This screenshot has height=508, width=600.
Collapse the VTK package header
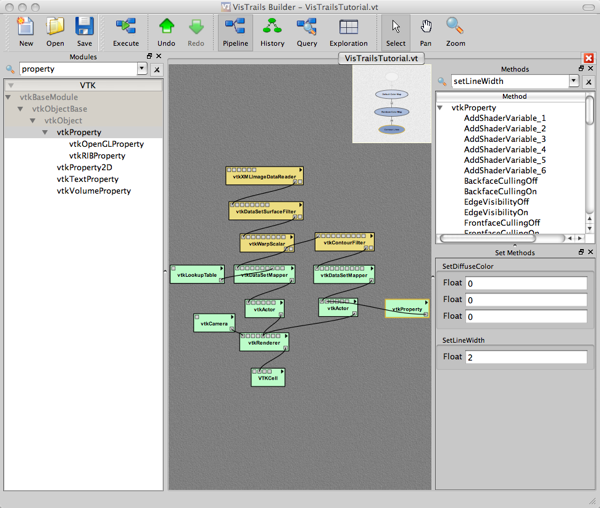coord(11,85)
